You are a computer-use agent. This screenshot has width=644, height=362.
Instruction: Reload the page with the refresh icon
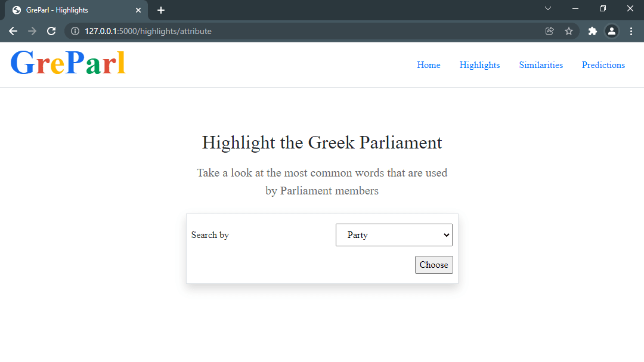pos(51,30)
